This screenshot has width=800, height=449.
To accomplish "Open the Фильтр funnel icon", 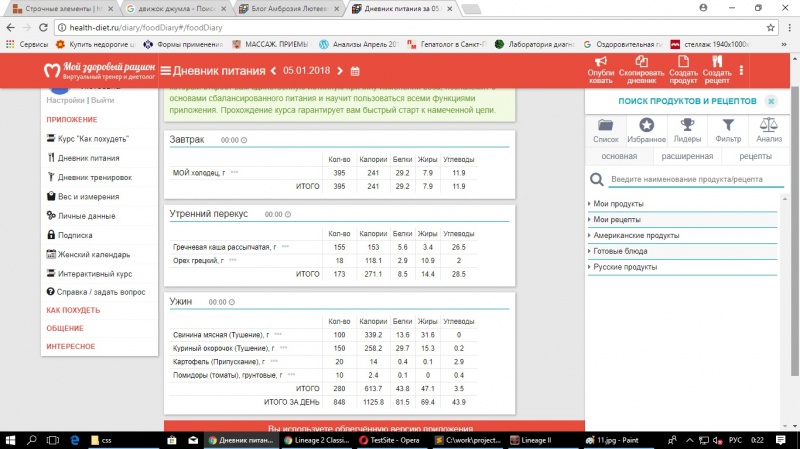I will click(x=728, y=125).
